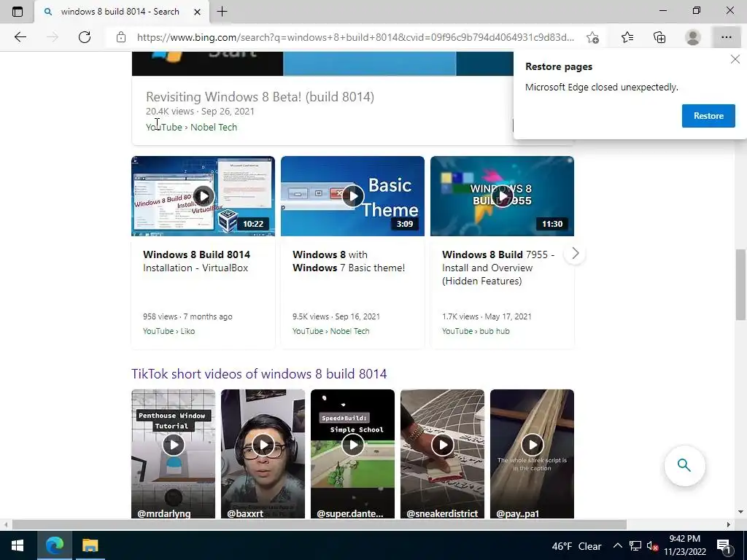Click the muted volume tray icon

point(652,546)
